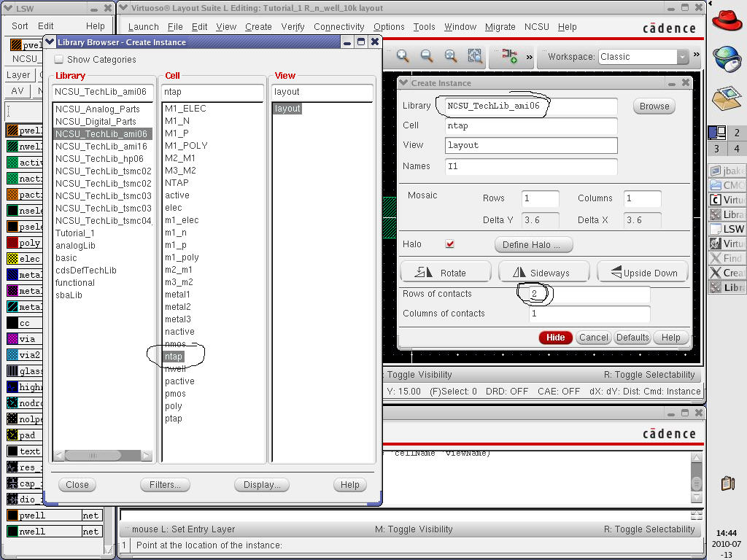
Task: Enable the Show Categories checkbox
Action: pos(59,60)
